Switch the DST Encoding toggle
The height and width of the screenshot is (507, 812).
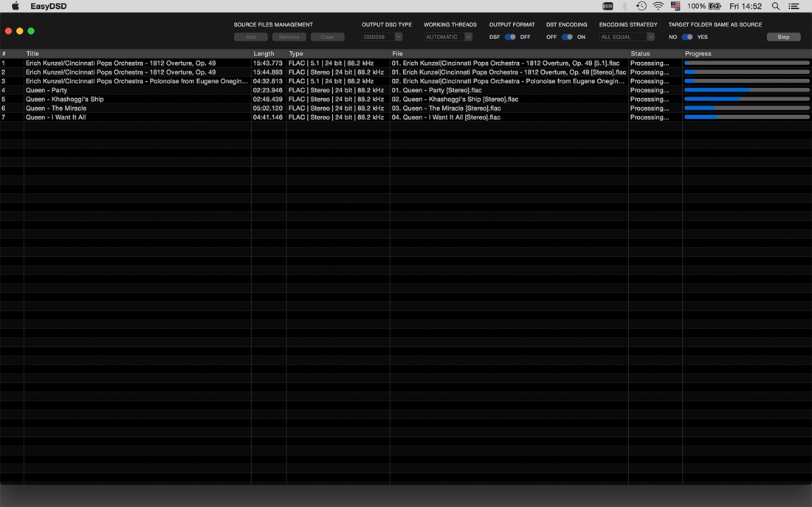click(x=567, y=37)
